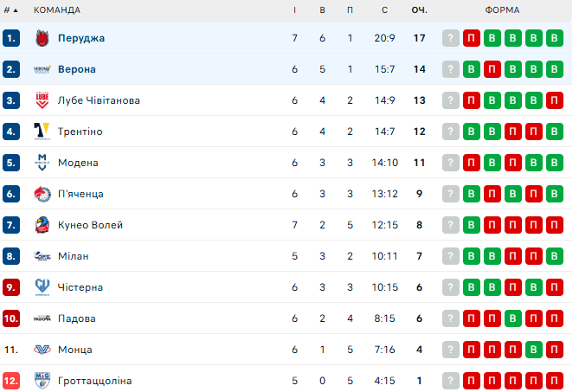Screen dimensions: 579x392
Task: Click Перуджа's upcoming match question mark badge
Action: point(450,38)
